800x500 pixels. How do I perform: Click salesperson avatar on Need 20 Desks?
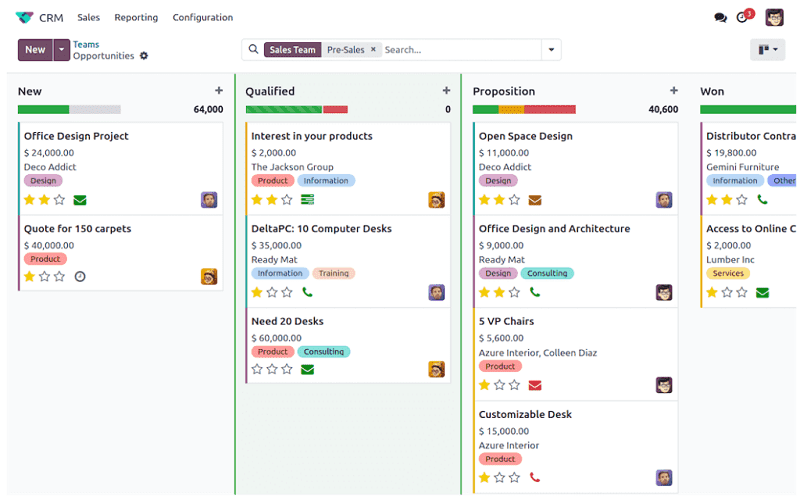pos(437,369)
